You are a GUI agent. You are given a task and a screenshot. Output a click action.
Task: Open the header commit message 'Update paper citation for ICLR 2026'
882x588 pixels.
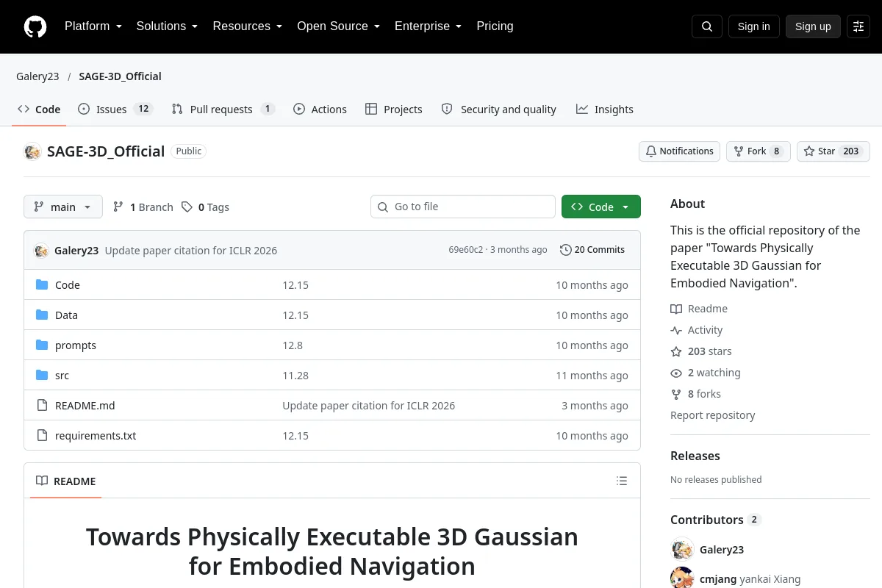coord(191,250)
